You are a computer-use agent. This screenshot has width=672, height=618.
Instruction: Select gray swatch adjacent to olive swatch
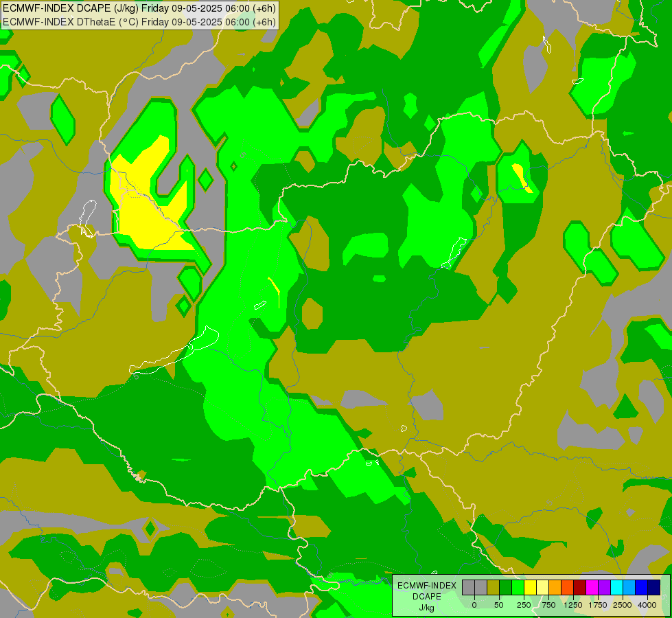[x=481, y=588]
